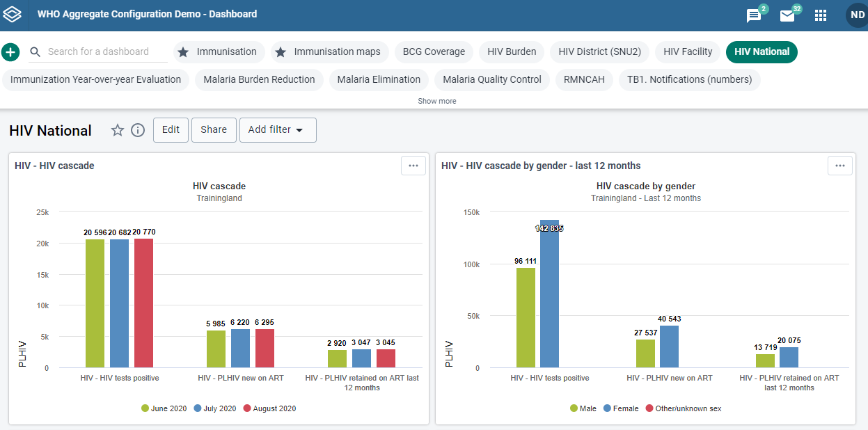Open the interpretations chat icon

(x=754, y=15)
